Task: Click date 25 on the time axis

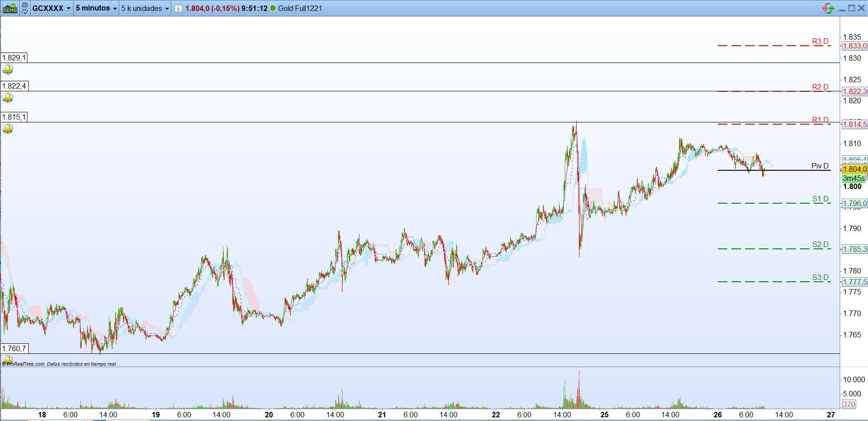Action: tap(605, 415)
